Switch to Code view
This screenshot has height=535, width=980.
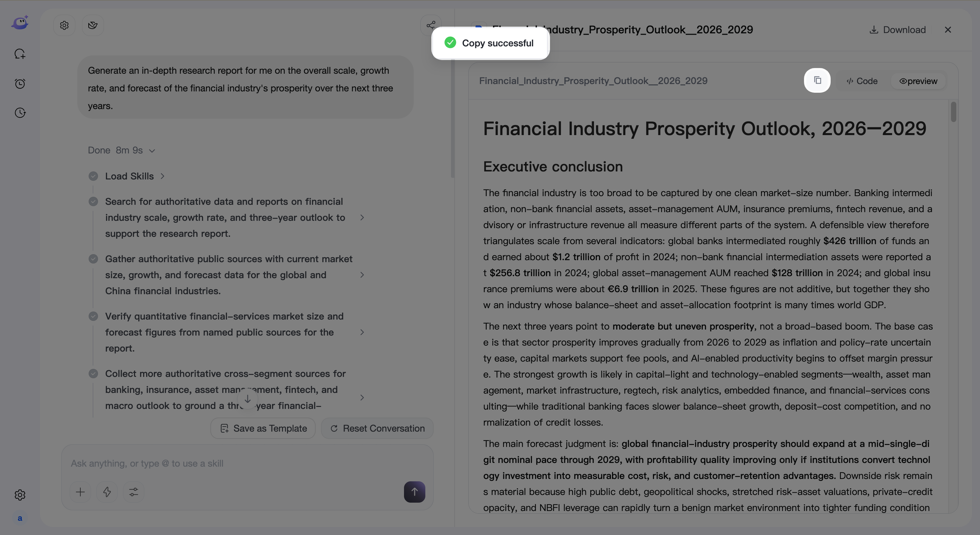(862, 81)
